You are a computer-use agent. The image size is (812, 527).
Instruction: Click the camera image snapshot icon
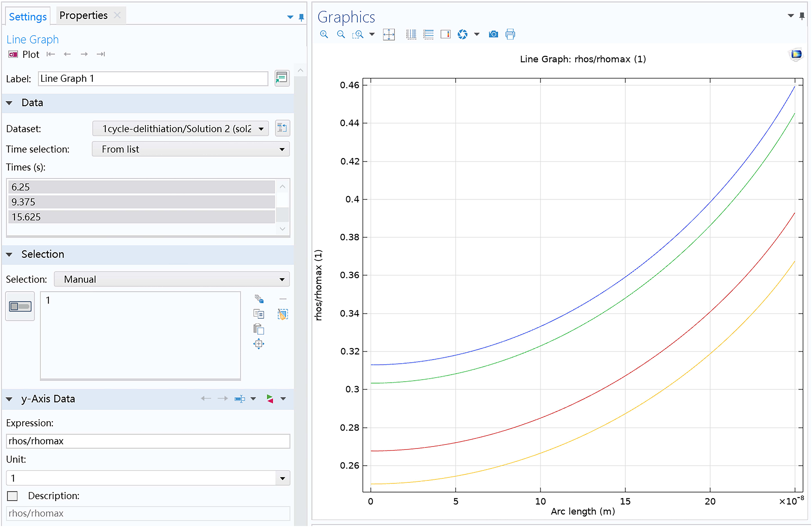493,34
